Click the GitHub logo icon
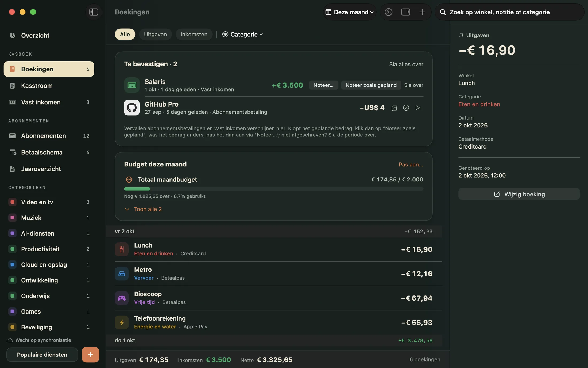This screenshot has height=368, width=588. tap(132, 108)
